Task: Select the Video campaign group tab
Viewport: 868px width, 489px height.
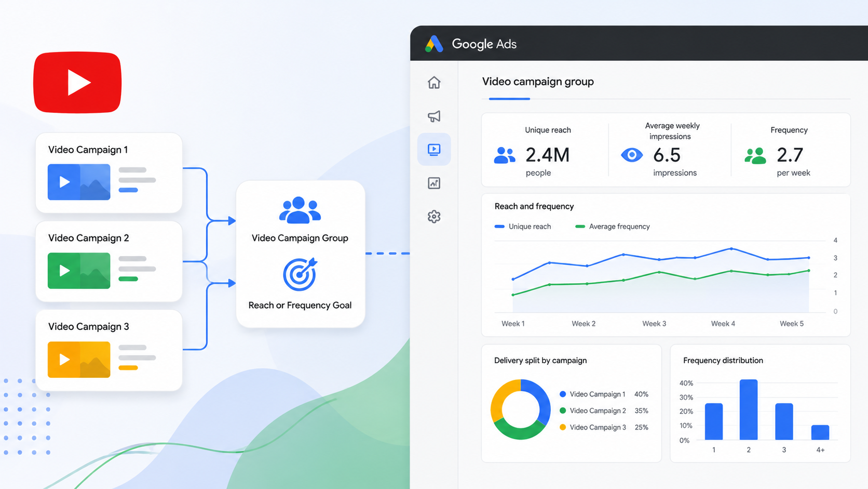Action: coord(538,82)
